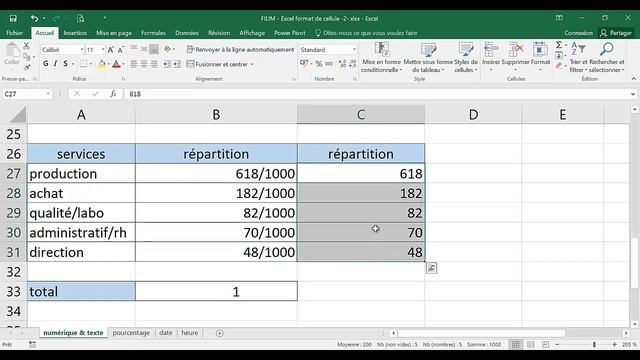Screen dimensions: 640x360
Task: Click the decrease font size icon
Action: click(x=120, y=49)
